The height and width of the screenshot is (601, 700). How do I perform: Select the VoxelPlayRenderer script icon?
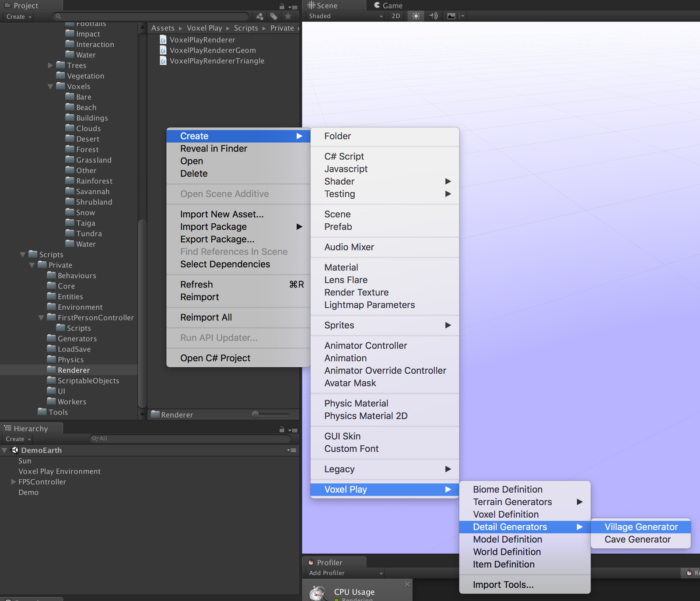click(163, 40)
